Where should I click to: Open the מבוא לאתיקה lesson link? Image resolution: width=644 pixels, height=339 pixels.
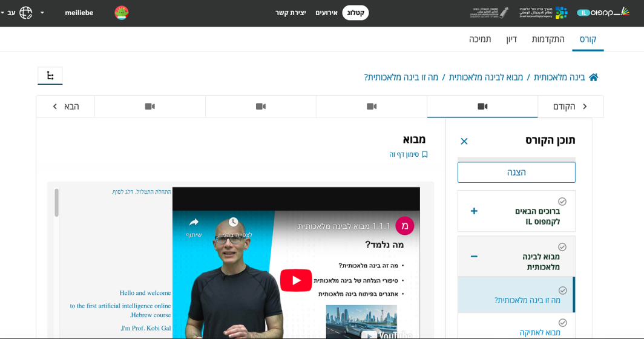click(539, 332)
